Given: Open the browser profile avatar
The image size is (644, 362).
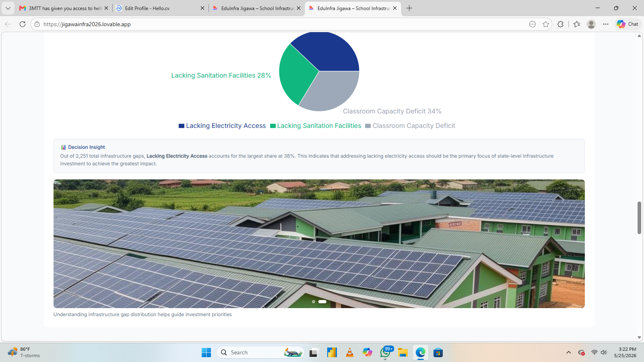Looking at the screenshot, I should (591, 24).
